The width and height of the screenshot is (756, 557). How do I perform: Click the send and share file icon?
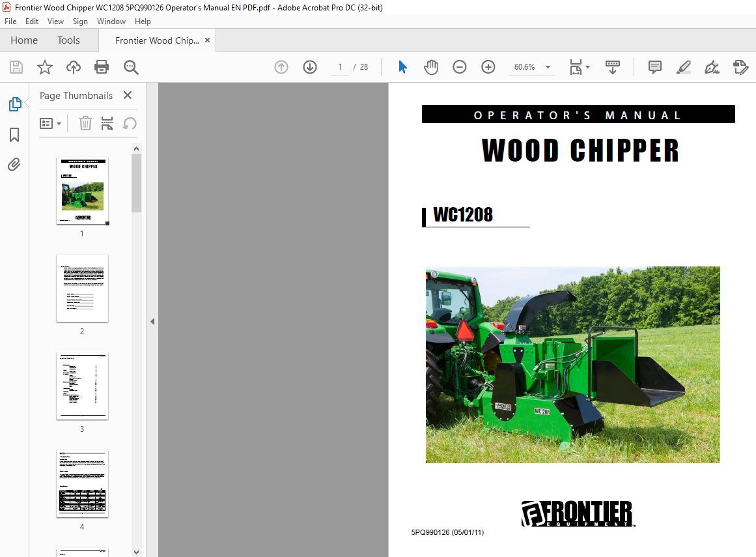point(740,67)
